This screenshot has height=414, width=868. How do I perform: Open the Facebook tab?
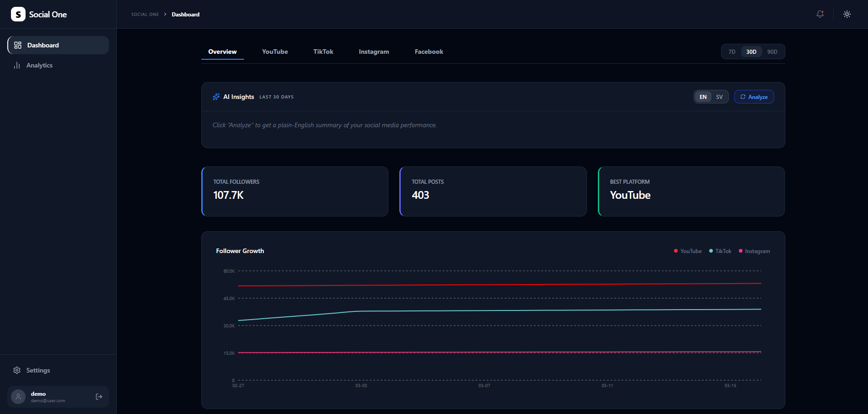click(x=429, y=52)
